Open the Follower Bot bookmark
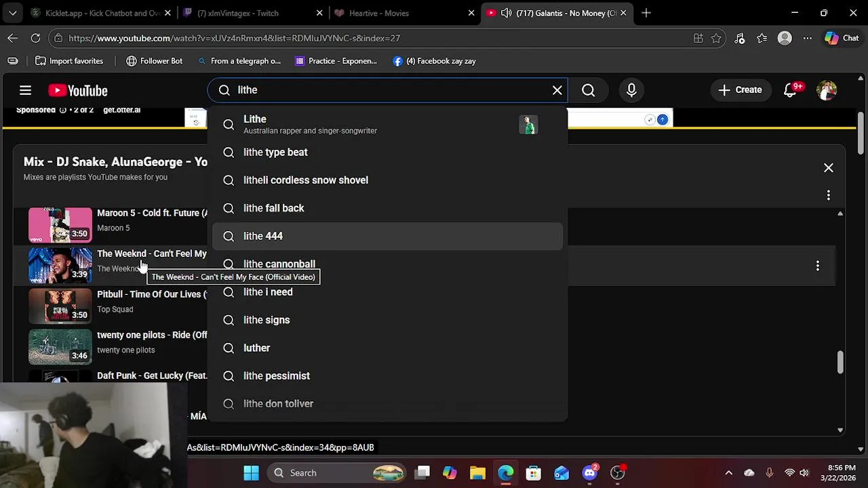Viewport: 868px width, 488px height. pyautogui.click(x=154, y=61)
